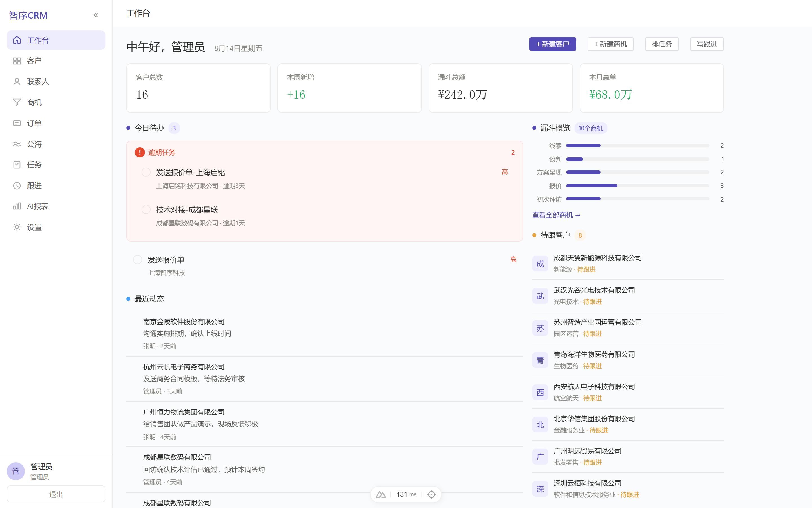Click the 武 avatar for 武汉光谷光电

pyautogui.click(x=540, y=296)
